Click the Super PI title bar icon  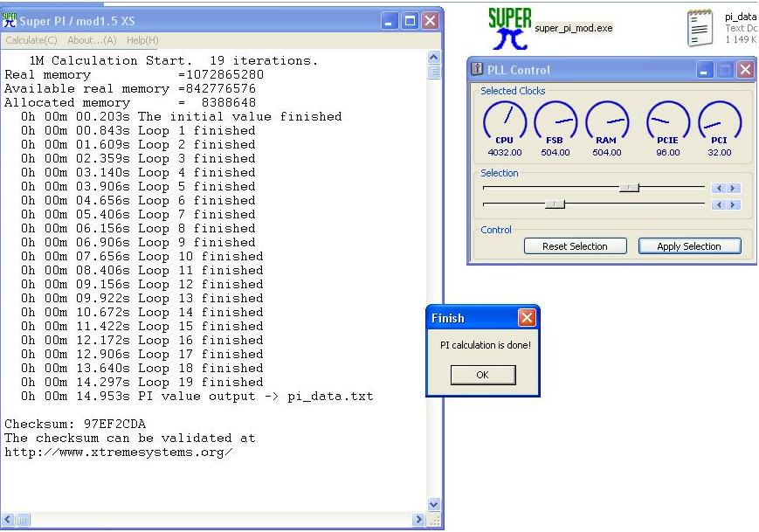tap(10, 20)
